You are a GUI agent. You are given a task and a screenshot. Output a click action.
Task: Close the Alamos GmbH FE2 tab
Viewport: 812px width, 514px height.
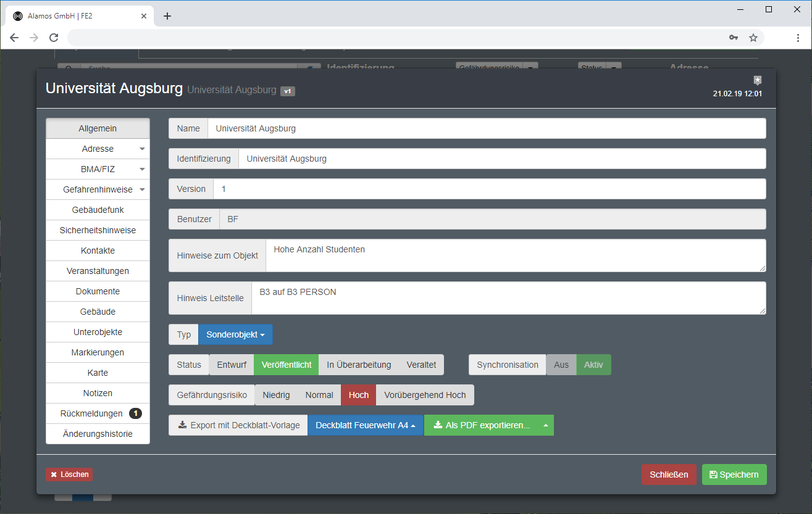pos(144,16)
